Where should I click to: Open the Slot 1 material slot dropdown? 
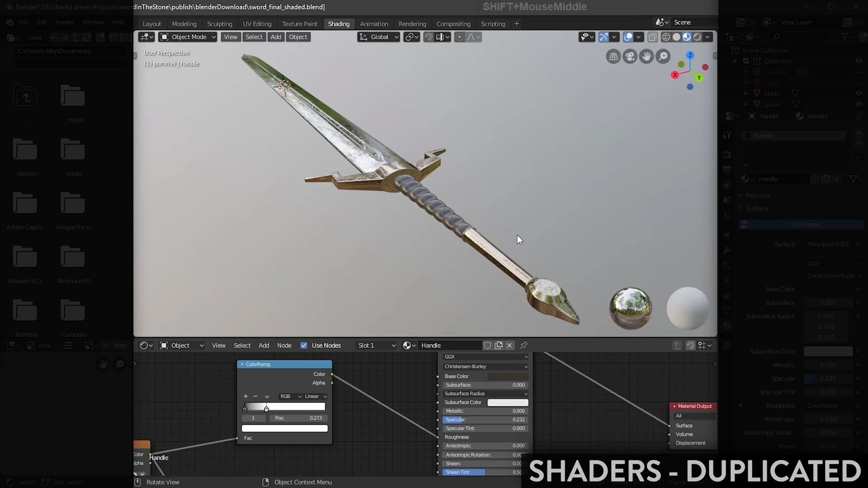pos(376,345)
